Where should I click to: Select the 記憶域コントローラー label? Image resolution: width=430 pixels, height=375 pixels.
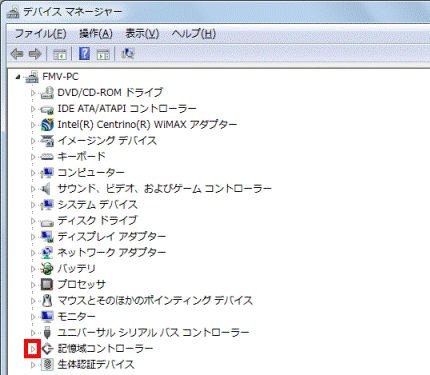(x=105, y=348)
